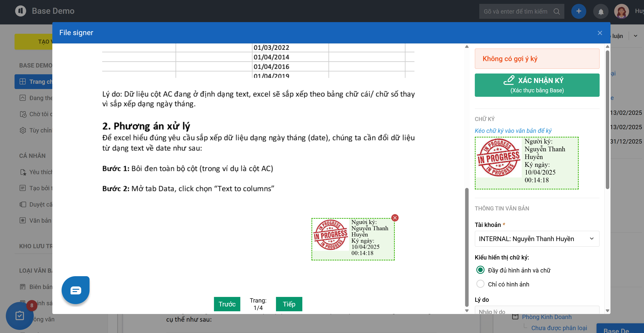
Task: Click the notification bell icon
Action: click(601, 11)
